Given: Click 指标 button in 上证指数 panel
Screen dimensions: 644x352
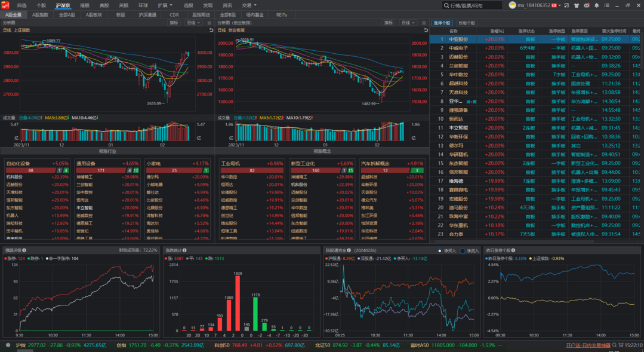Looking at the screenshot, I should pyautogui.click(x=174, y=23).
